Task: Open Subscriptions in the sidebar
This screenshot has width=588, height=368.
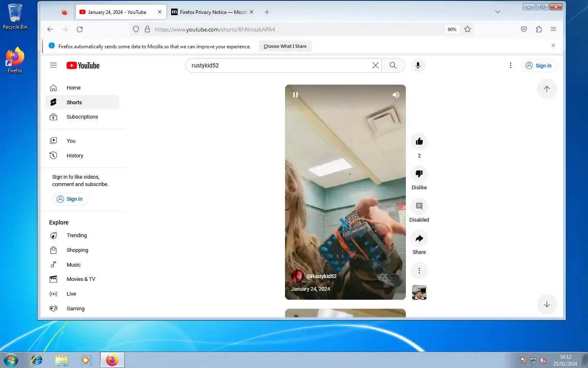Action: point(82,117)
